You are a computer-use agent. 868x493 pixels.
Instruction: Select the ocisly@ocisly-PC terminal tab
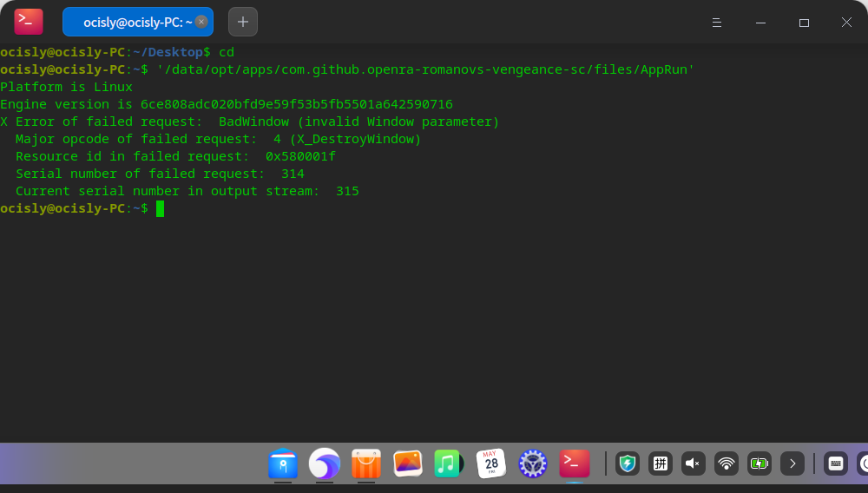pyautogui.click(x=138, y=22)
